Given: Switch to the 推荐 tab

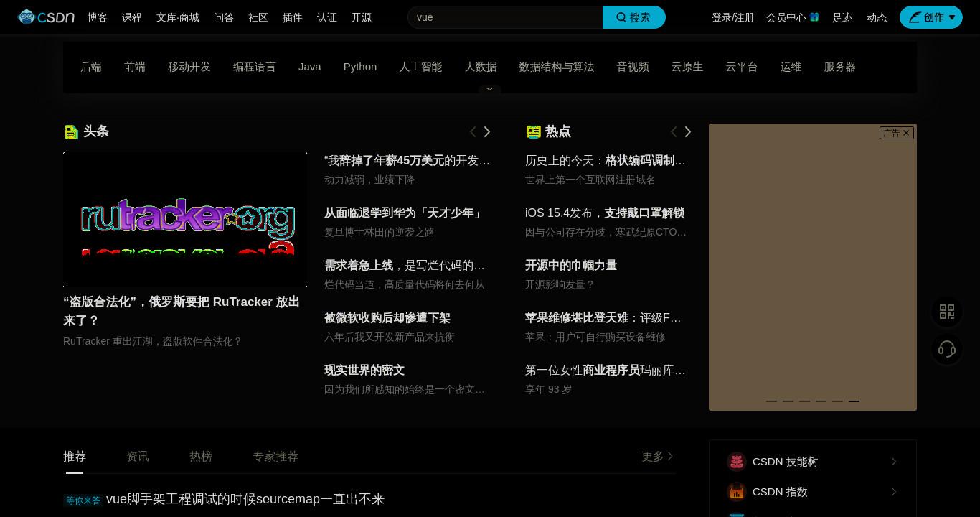Looking at the screenshot, I should tap(75, 457).
